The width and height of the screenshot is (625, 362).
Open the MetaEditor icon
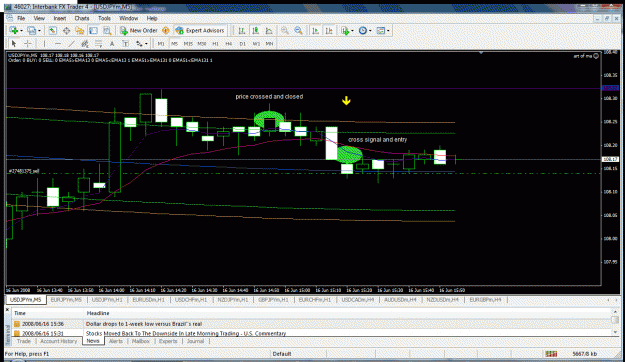(166, 31)
